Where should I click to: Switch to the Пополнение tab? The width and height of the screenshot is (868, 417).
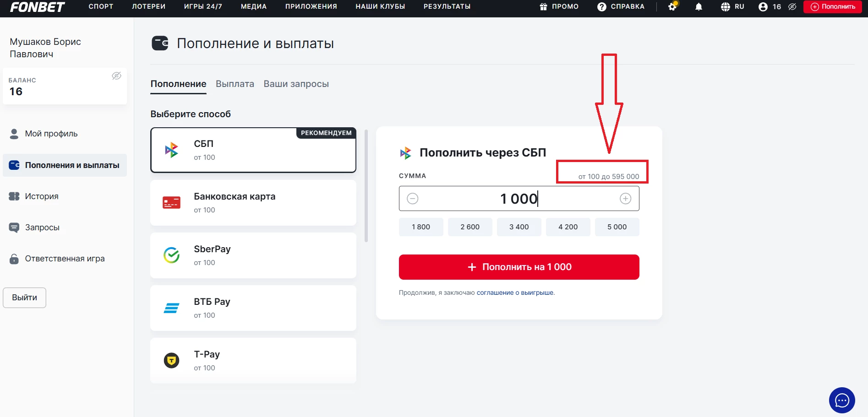(x=178, y=84)
